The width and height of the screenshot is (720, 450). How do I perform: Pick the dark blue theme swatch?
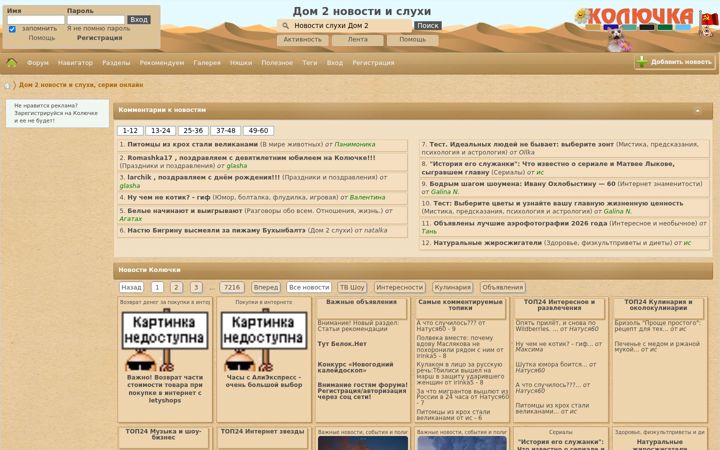pos(611,27)
